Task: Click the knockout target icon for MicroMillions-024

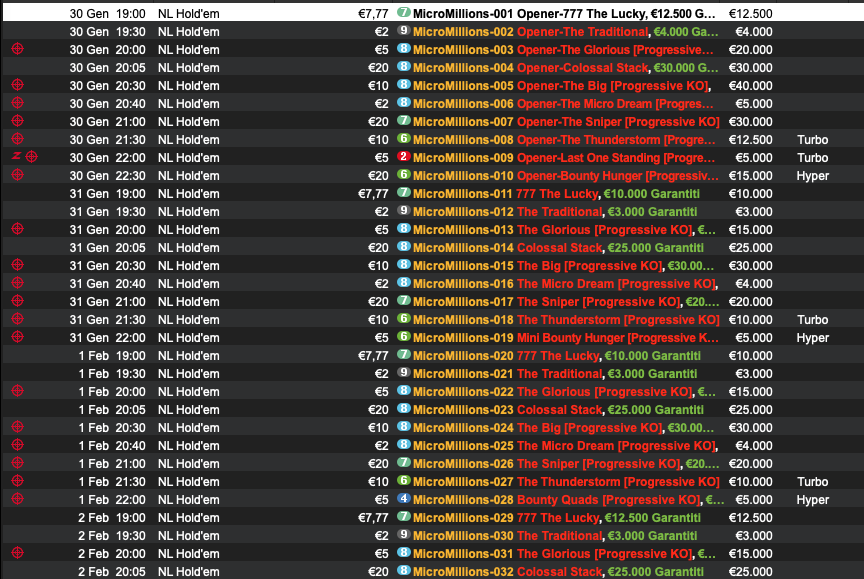Action: click(18, 427)
